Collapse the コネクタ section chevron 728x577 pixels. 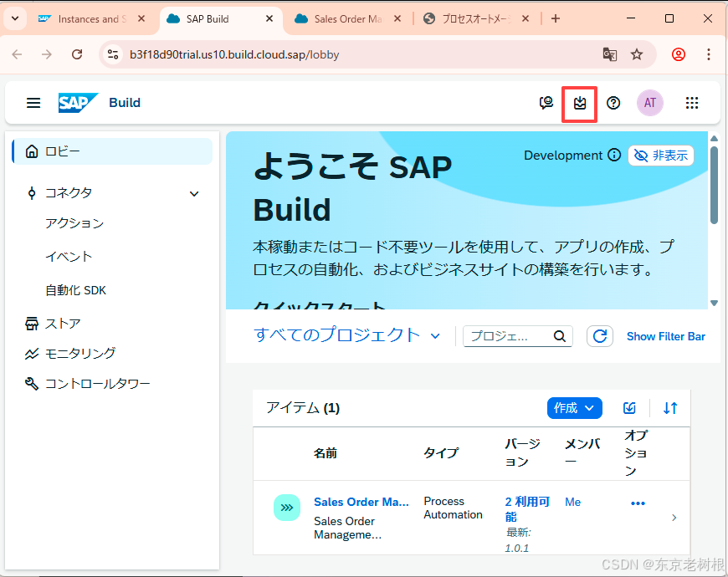(x=194, y=193)
